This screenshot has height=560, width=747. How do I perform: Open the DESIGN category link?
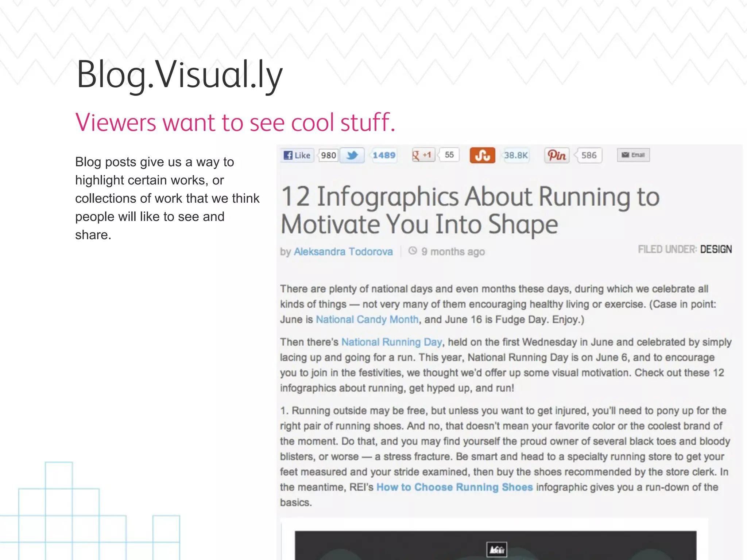(716, 249)
